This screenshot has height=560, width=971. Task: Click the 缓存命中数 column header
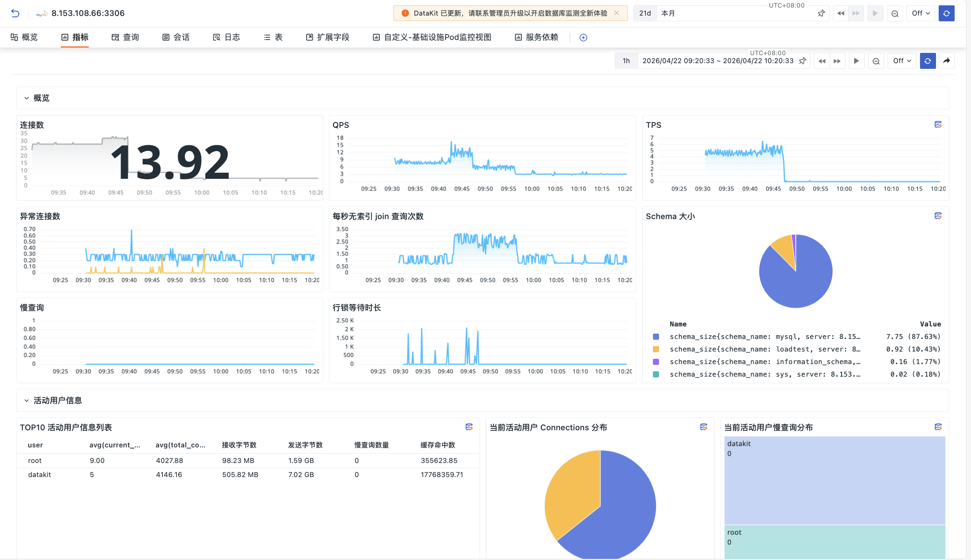click(x=438, y=445)
